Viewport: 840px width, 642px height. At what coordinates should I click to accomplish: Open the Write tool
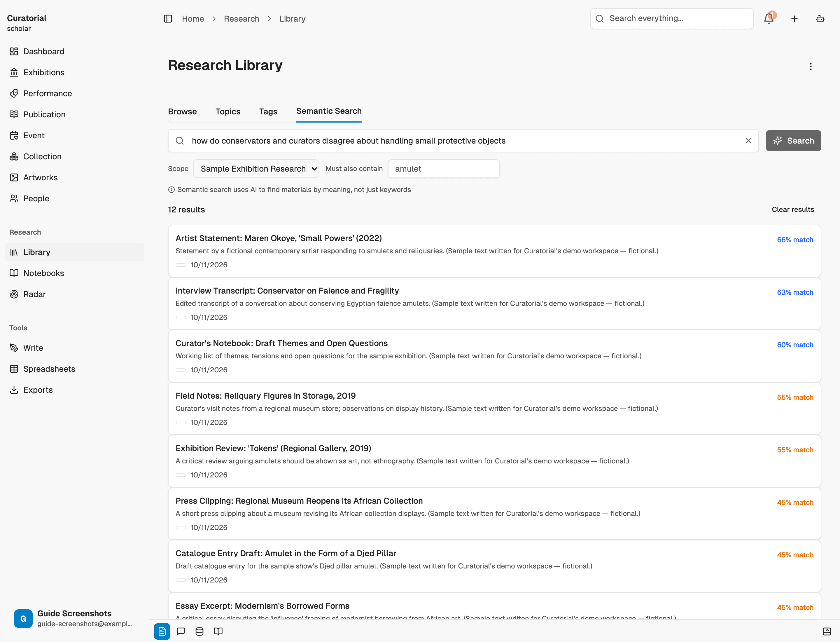74,348
